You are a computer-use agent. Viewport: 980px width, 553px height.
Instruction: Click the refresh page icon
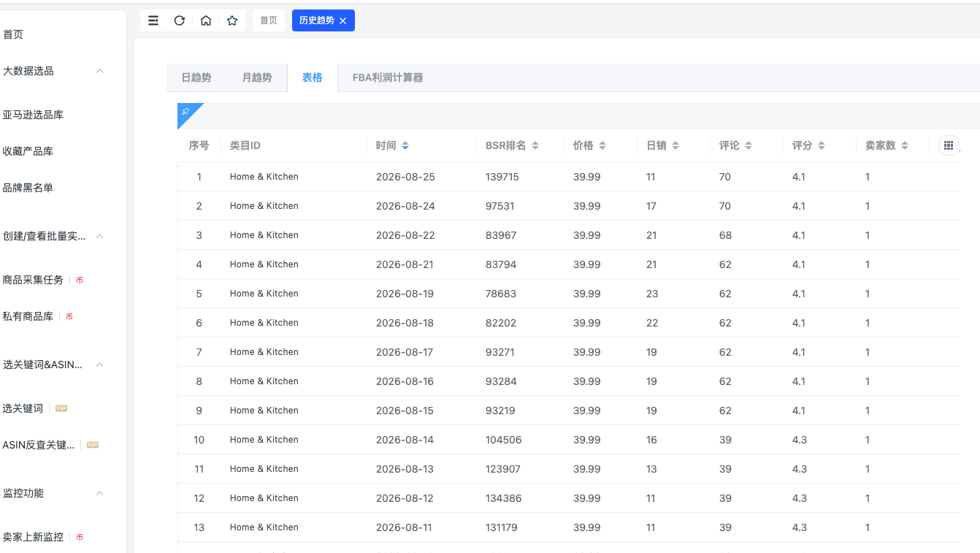pos(180,20)
